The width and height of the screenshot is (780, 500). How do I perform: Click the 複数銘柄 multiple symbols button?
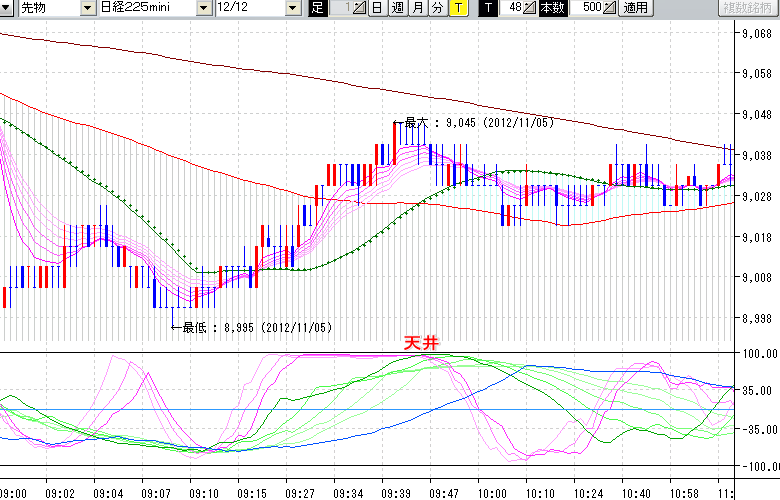click(748, 8)
